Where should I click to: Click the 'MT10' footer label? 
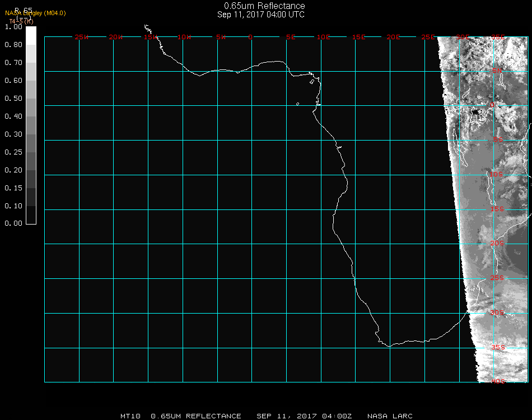pyautogui.click(x=130, y=416)
